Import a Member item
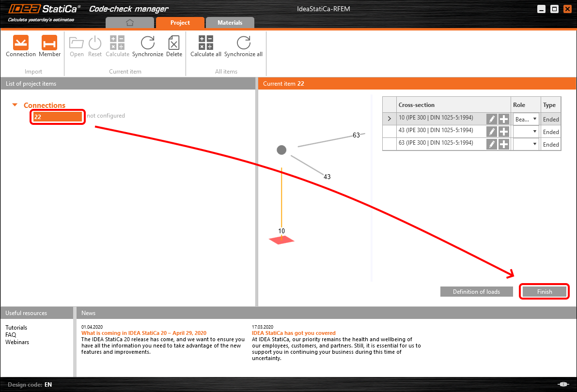The height and width of the screenshot is (392, 577). coord(49,46)
